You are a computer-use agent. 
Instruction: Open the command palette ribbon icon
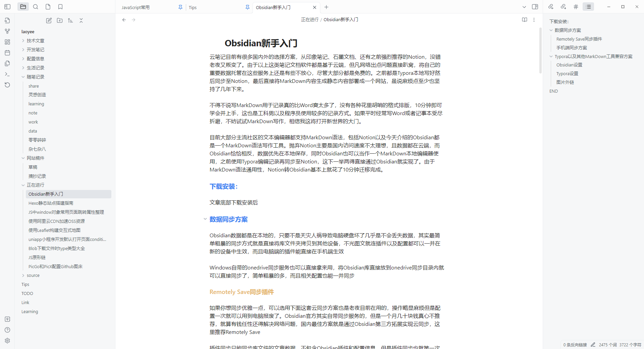point(7,74)
